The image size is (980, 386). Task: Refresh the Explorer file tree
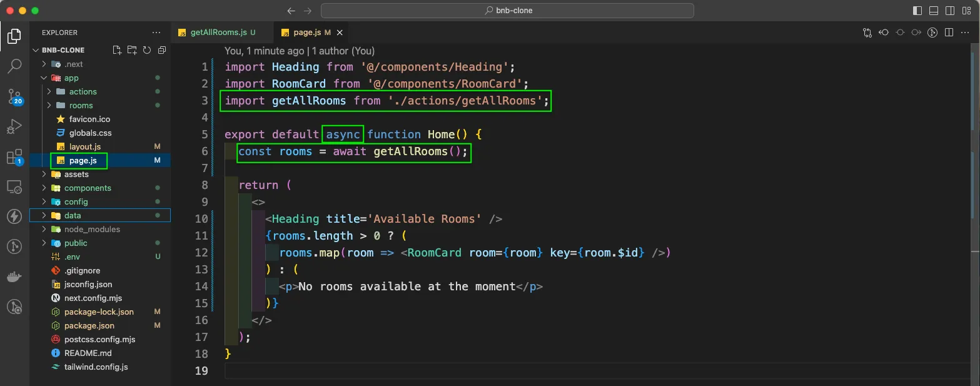147,50
